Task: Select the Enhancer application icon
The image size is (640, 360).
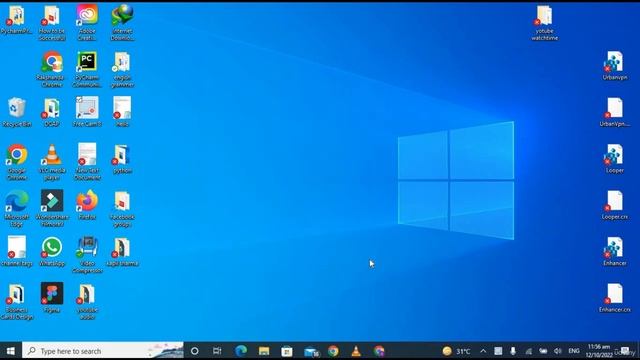Action: 615,251
